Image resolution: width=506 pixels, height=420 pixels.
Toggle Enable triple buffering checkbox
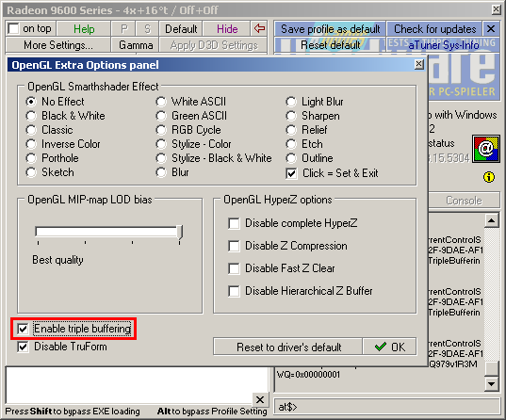tap(23, 329)
